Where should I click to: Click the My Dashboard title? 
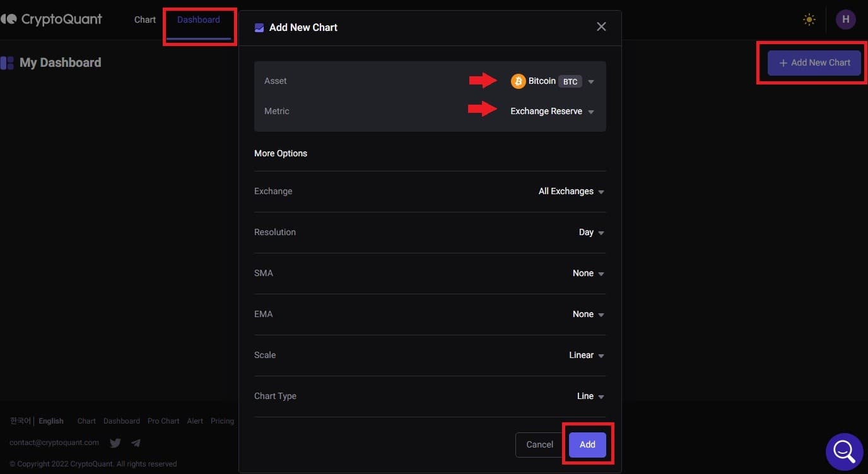click(x=61, y=62)
